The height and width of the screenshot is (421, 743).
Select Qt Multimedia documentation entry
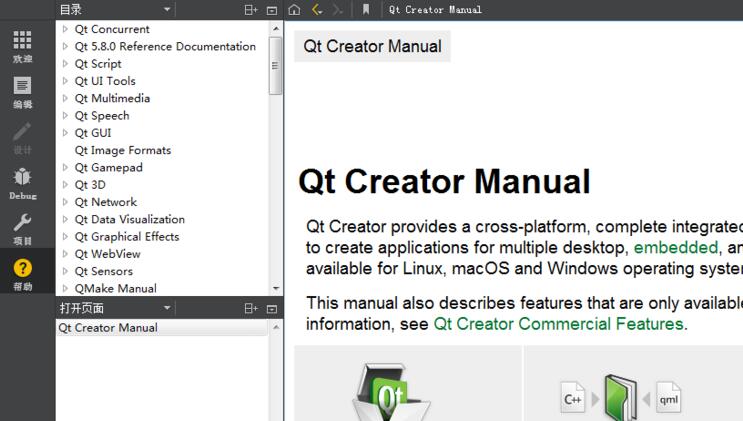(x=112, y=99)
